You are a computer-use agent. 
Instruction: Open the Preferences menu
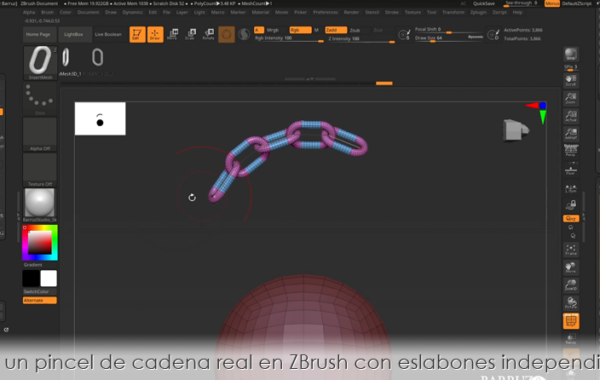(x=325, y=12)
